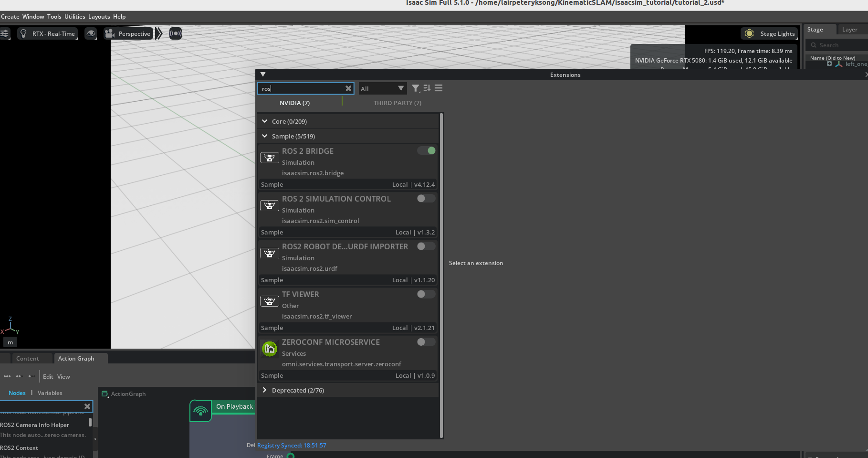Open the Utilities menu
Image resolution: width=868 pixels, height=458 pixels.
tap(75, 16)
